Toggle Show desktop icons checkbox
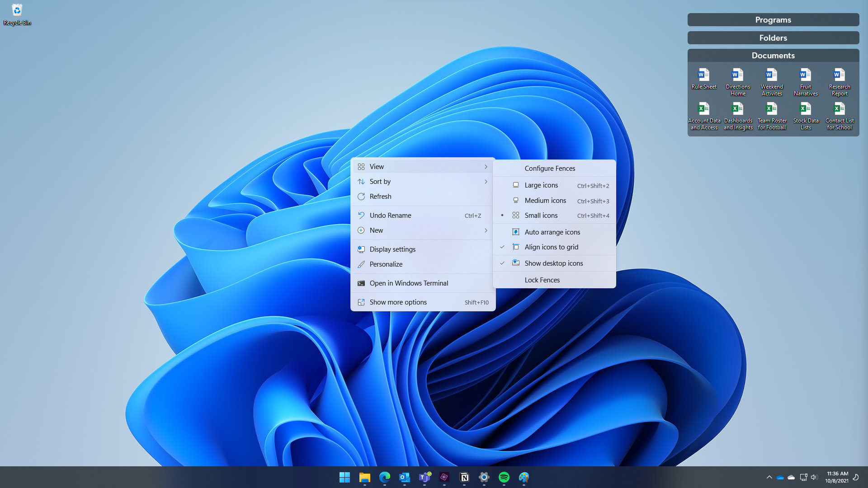This screenshot has width=868, height=488. (554, 263)
